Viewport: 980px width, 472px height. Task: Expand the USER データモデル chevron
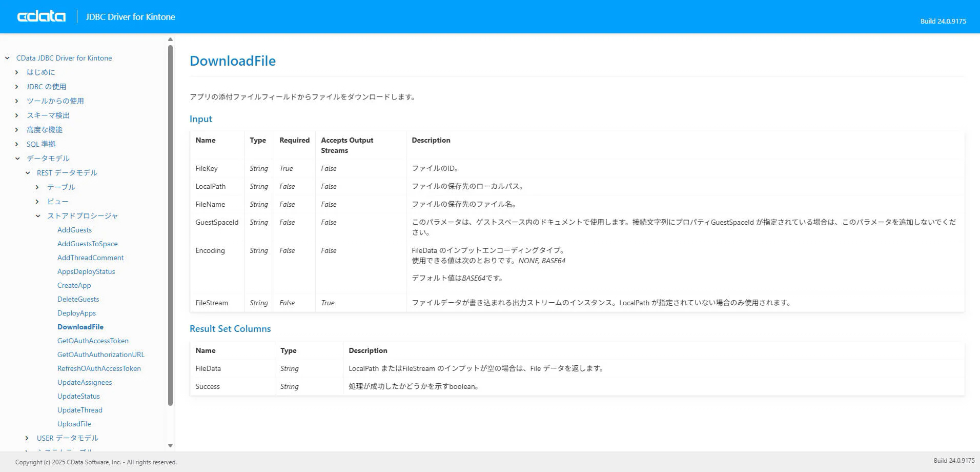pos(27,438)
